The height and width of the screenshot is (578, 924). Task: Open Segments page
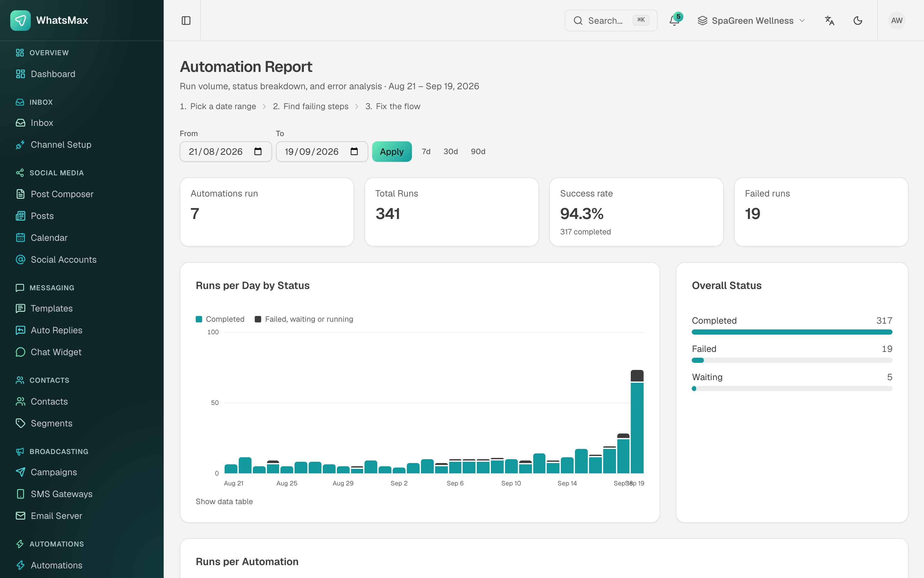(x=51, y=423)
